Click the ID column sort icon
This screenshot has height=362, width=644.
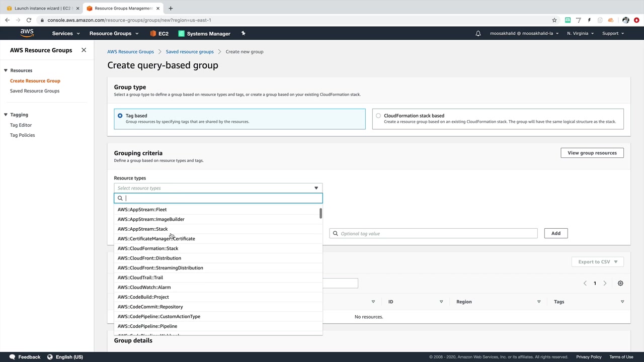(x=441, y=302)
